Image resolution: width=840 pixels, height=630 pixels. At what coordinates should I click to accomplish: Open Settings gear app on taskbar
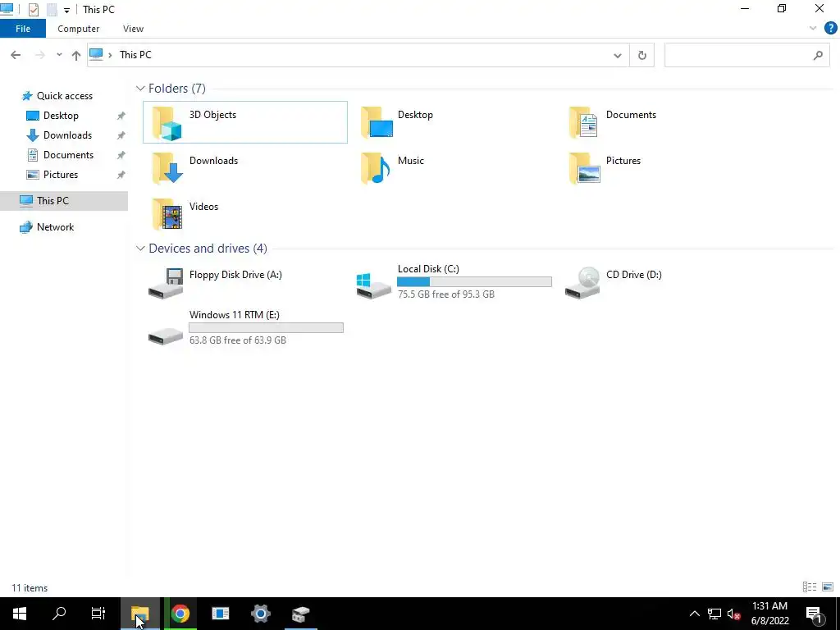pos(260,614)
